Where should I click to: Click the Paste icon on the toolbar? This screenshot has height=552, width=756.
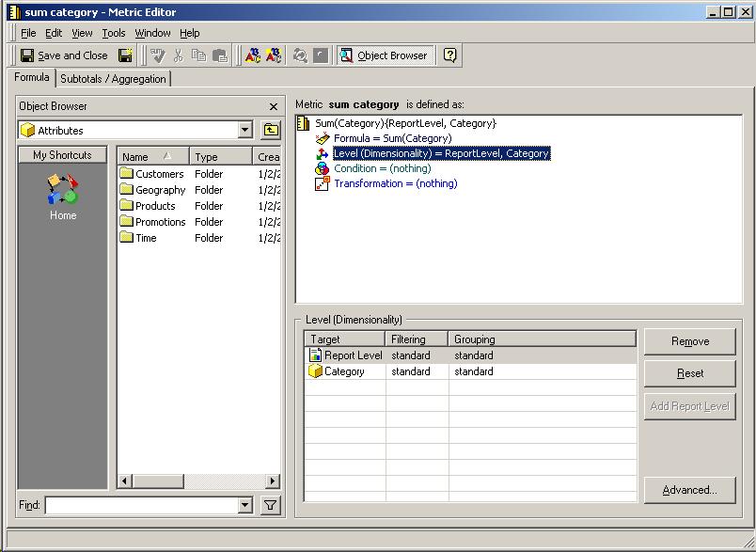click(x=219, y=55)
